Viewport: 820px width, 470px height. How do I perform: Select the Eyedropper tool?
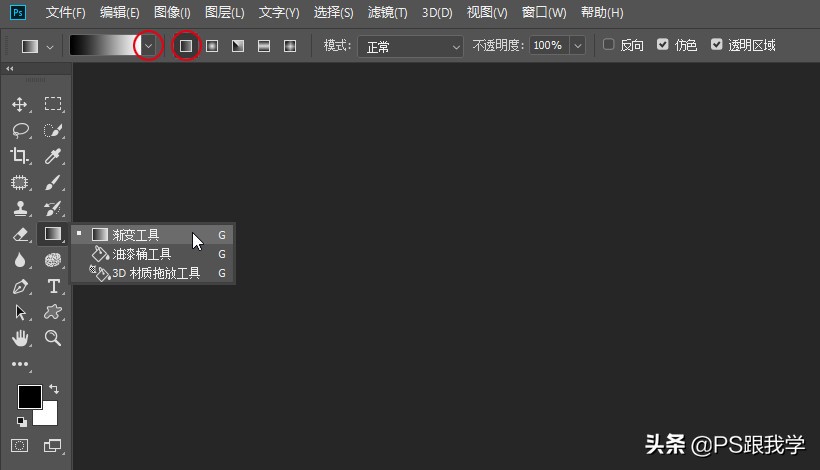[53, 156]
